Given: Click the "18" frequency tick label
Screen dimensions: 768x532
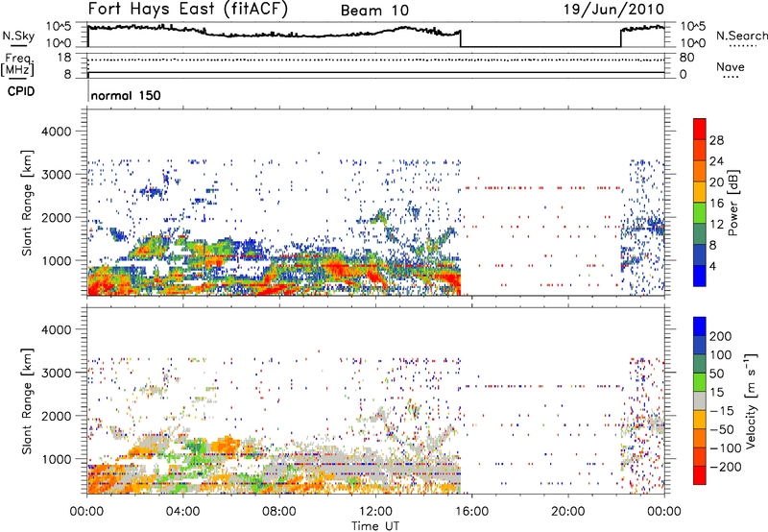Looking at the screenshot, I should (63, 58).
